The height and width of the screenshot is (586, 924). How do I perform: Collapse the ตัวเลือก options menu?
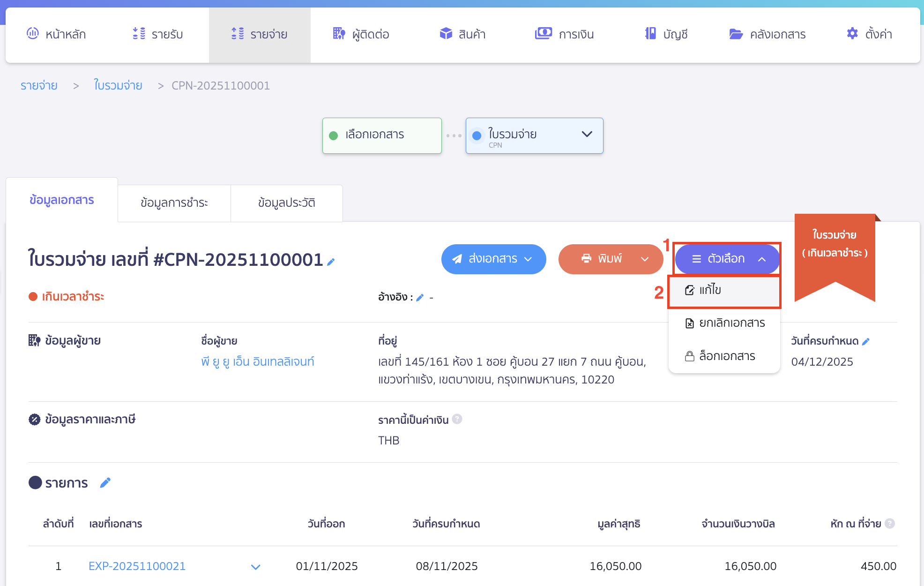point(727,259)
